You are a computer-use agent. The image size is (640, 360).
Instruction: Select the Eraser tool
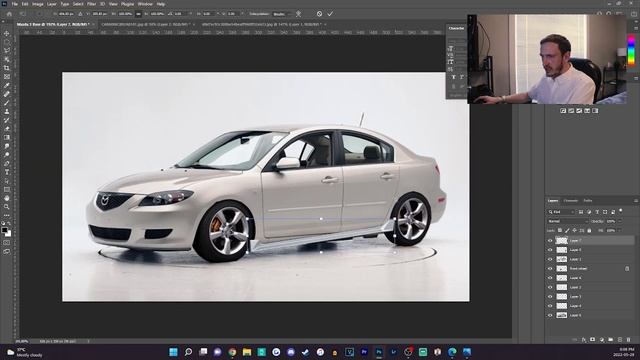point(7,129)
